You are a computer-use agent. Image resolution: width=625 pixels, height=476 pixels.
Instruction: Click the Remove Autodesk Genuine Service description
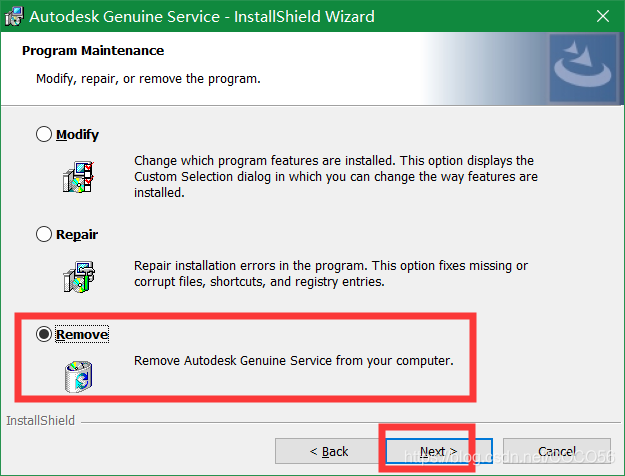coord(293,359)
